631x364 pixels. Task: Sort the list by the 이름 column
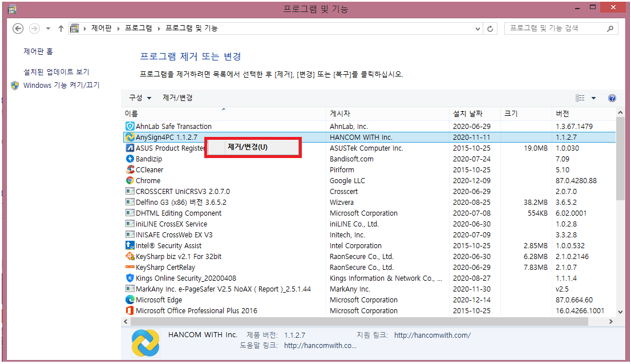point(224,114)
